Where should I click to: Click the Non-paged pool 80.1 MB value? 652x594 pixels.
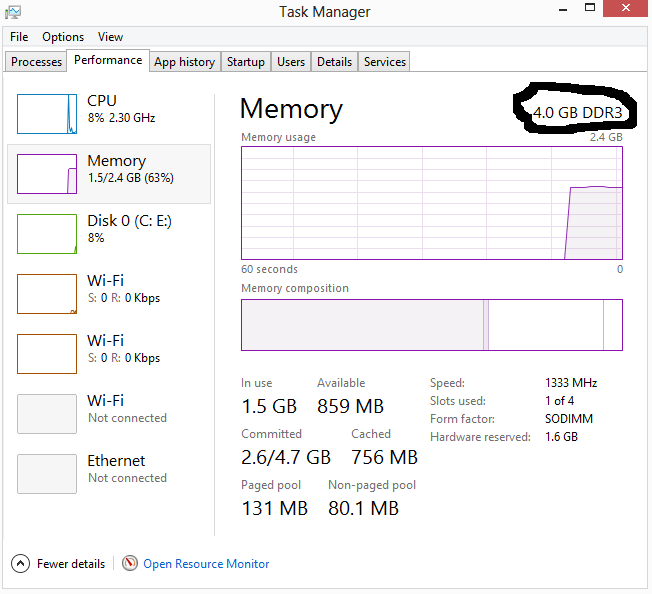[363, 508]
